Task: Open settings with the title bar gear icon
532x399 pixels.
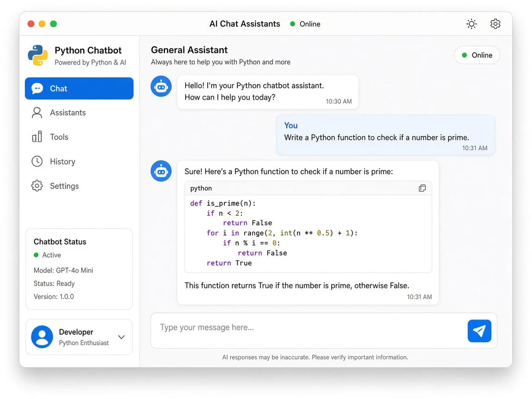Action: tap(496, 24)
